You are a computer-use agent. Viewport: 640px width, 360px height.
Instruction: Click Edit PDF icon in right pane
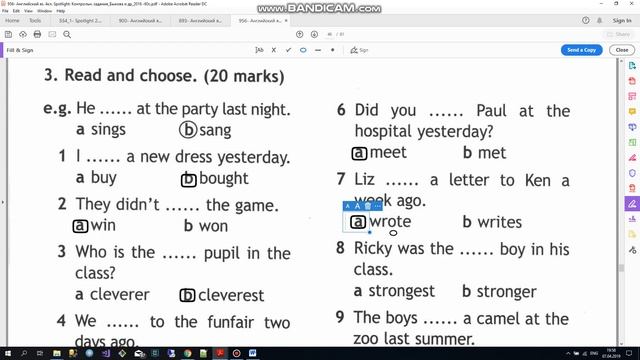632,96
